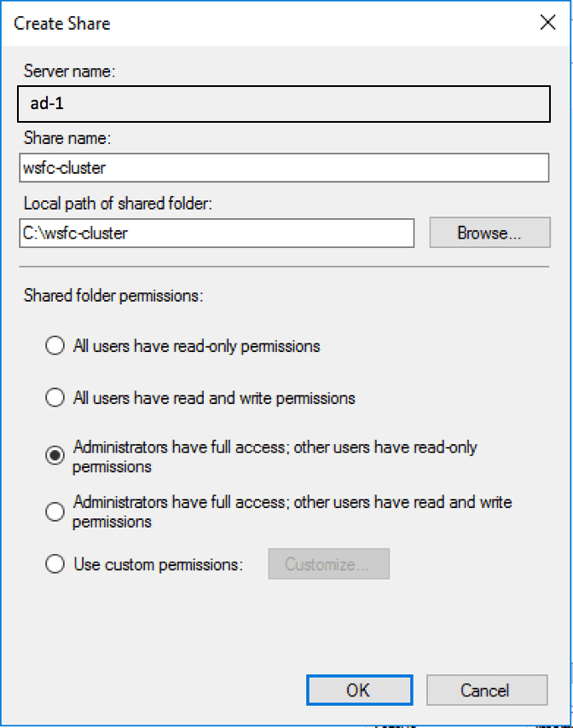
Task: Click the 'Use custom permissions:' label text
Action: tap(158, 564)
